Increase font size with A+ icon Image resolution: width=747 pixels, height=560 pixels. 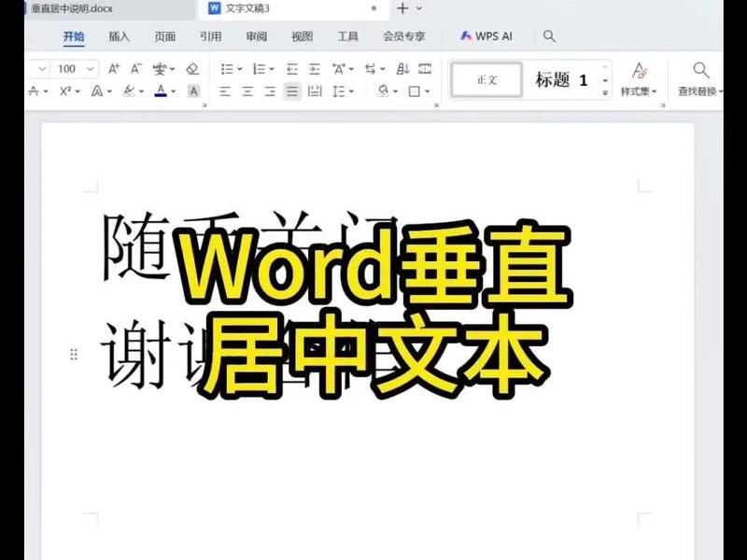(x=113, y=69)
